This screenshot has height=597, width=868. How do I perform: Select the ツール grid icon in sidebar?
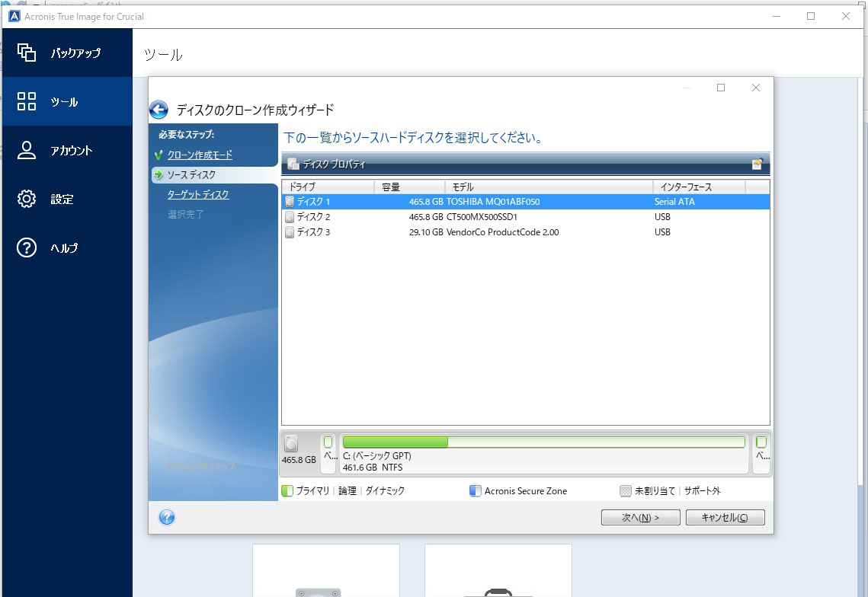[x=27, y=101]
